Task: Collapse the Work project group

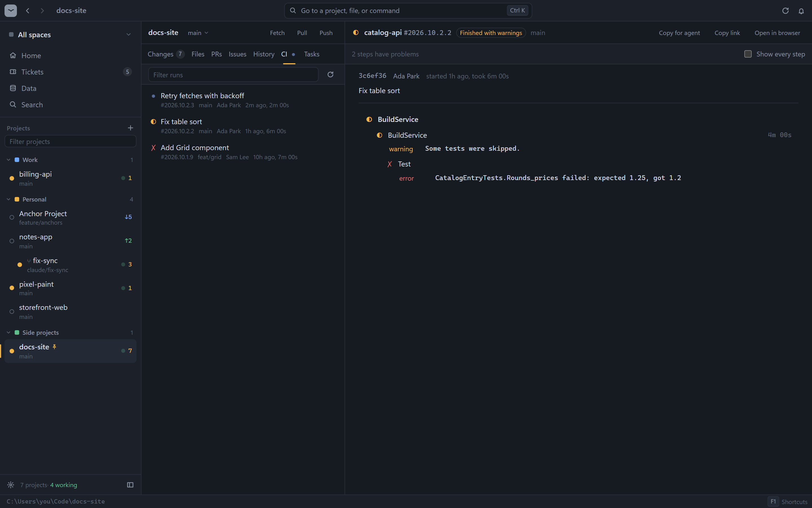Action: pos(9,160)
